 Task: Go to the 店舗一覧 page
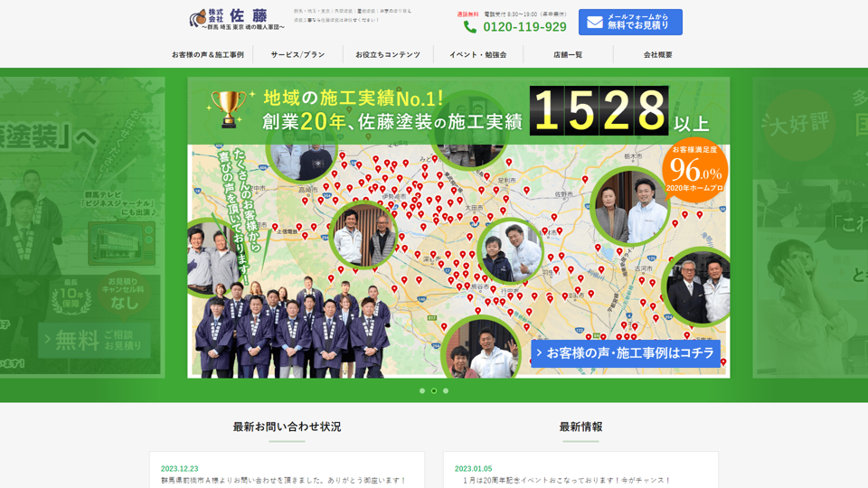click(568, 55)
